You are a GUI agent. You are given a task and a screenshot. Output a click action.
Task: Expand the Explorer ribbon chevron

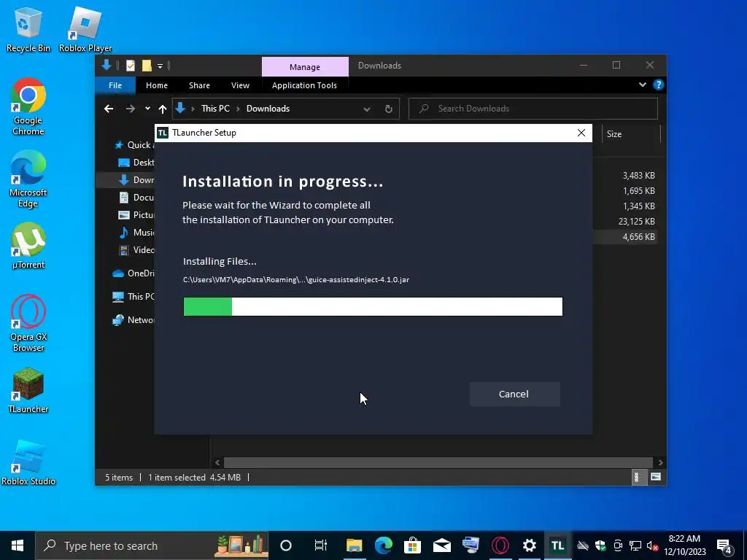click(x=643, y=85)
